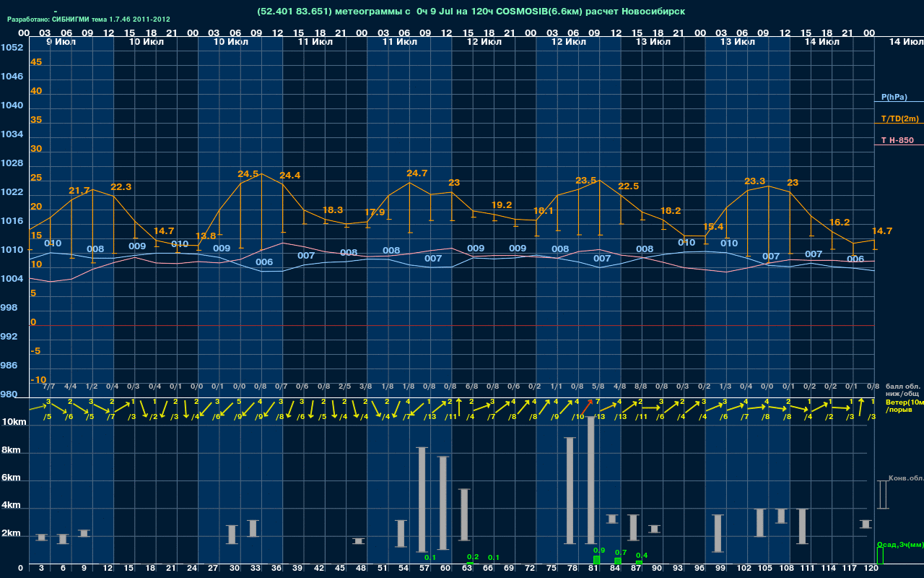
Task: Click the 980 pressure axis value
Action: (9, 394)
